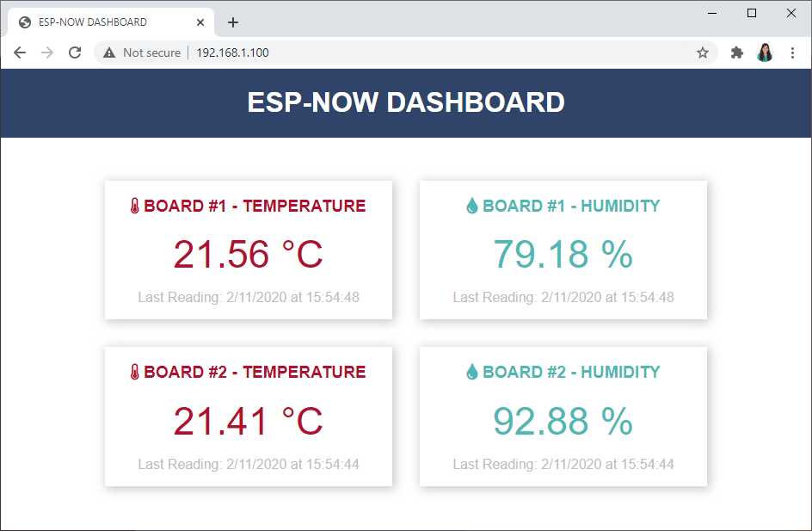The width and height of the screenshot is (812, 531).
Task: Open the browser three-dot menu
Action: click(792, 52)
